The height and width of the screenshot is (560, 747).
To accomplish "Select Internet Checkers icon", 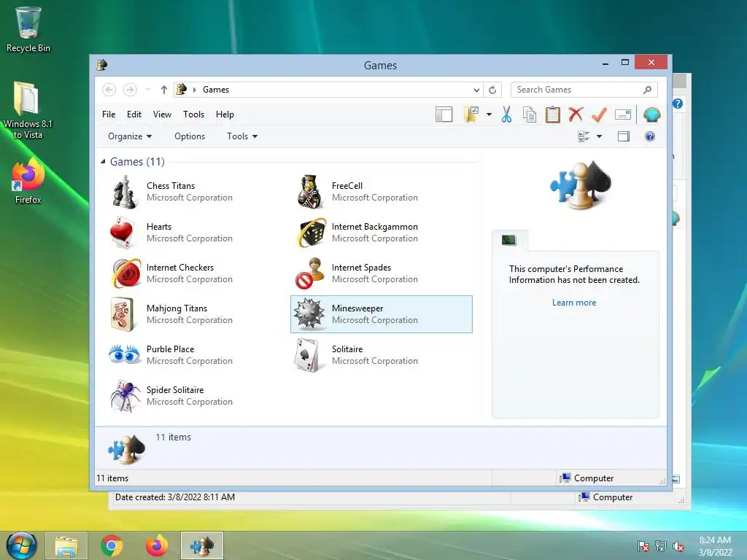I will pos(125,273).
